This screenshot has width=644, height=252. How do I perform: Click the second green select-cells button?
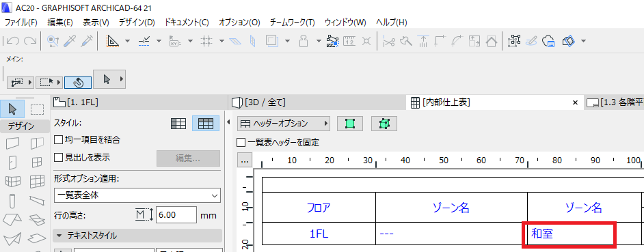point(384,123)
